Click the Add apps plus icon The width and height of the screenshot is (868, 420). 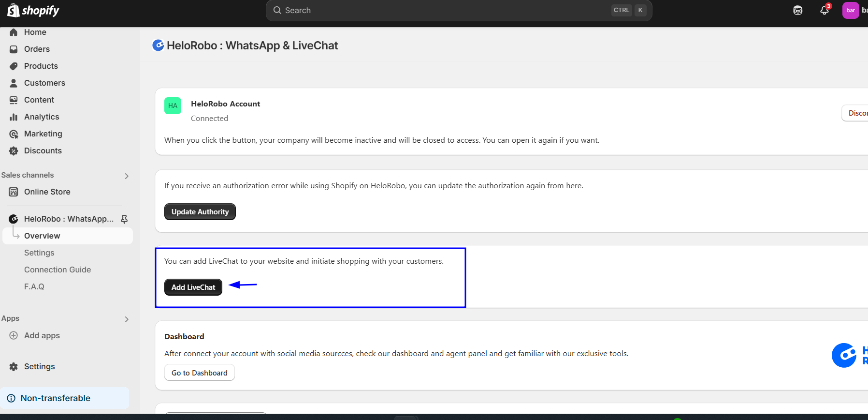coord(14,335)
